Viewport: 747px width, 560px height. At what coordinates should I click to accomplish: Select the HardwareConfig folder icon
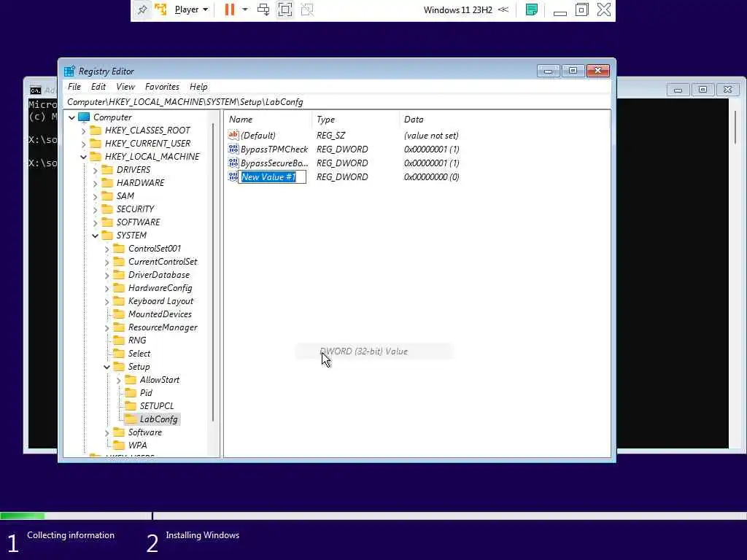tap(119, 288)
